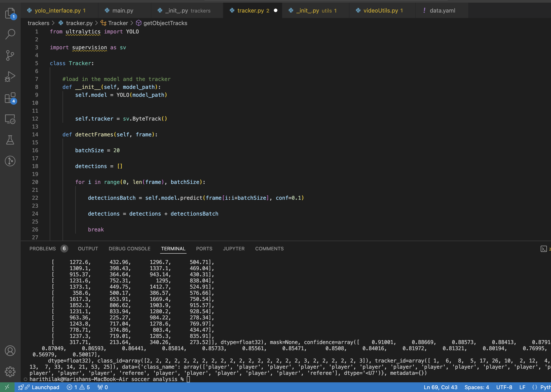Click the Spaces: 4 indentation setting

476,387
